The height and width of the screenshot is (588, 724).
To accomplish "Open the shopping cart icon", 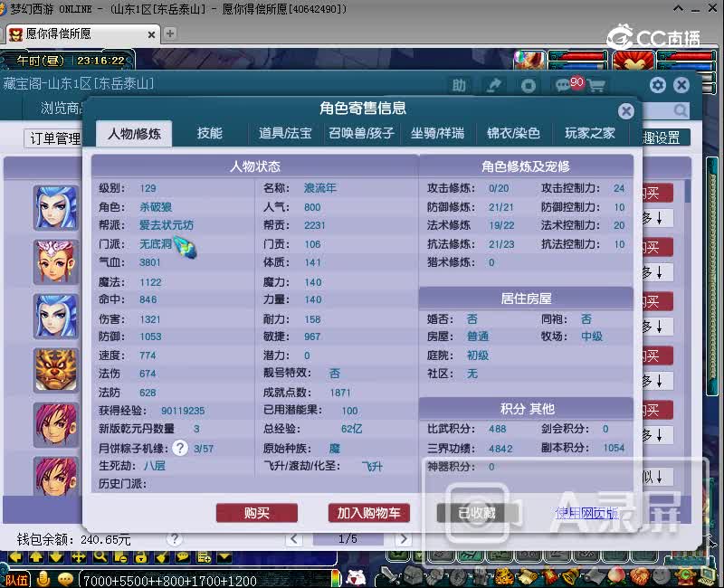I will pyautogui.click(x=596, y=86).
